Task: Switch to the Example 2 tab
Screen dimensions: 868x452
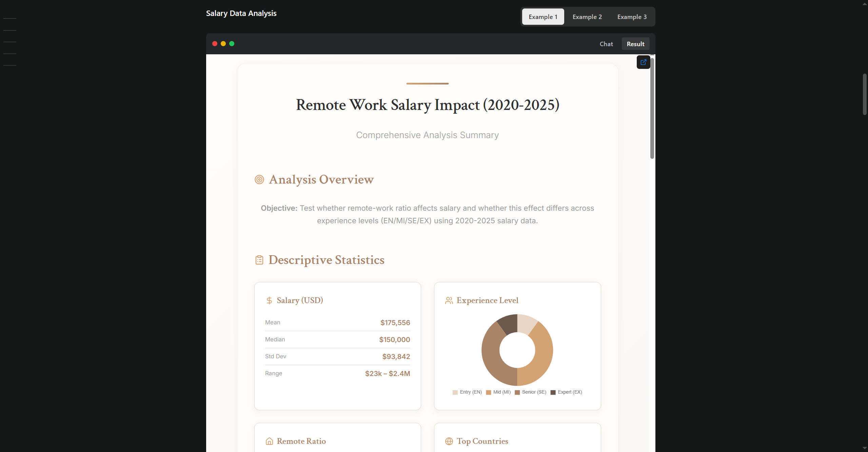Action: coord(587,17)
